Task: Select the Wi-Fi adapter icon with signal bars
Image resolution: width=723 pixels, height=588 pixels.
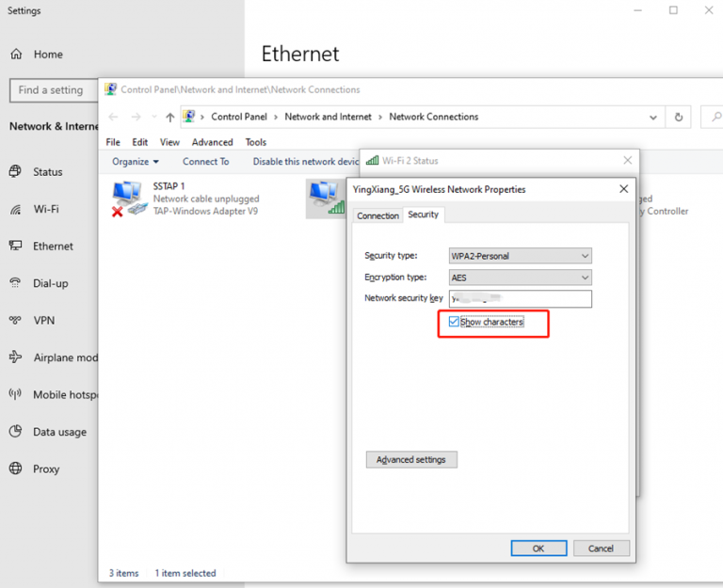Action: coord(327,199)
